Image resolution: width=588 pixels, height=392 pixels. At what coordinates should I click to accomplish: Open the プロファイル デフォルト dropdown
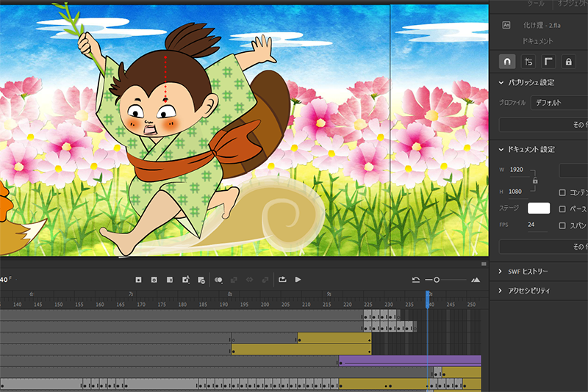(x=559, y=103)
